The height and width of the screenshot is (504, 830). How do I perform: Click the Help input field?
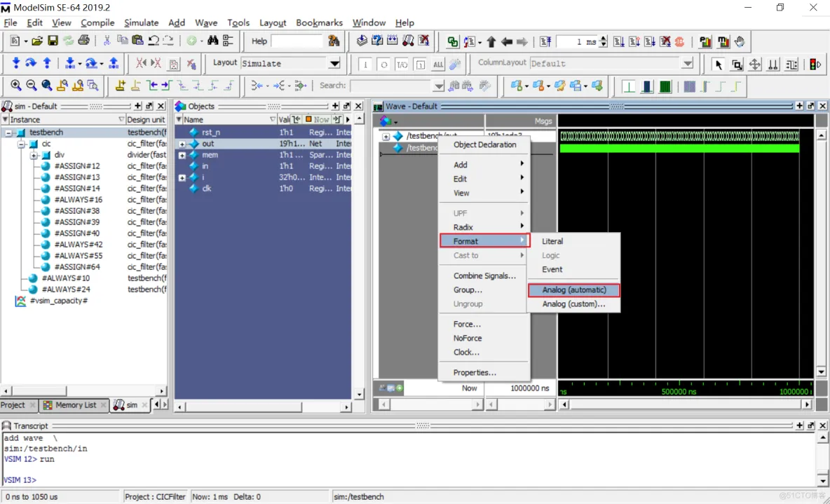297,41
